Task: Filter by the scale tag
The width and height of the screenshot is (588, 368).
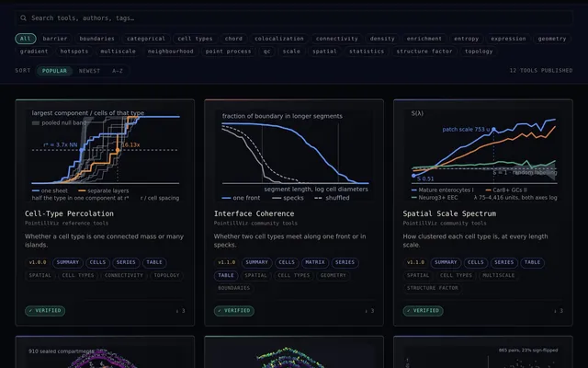Action: (291, 52)
